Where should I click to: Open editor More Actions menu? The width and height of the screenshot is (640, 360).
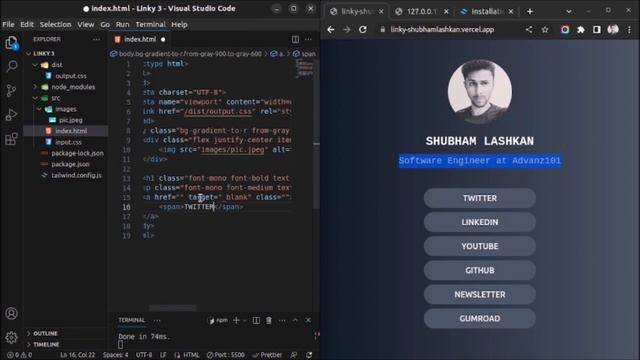[x=308, y=39]
